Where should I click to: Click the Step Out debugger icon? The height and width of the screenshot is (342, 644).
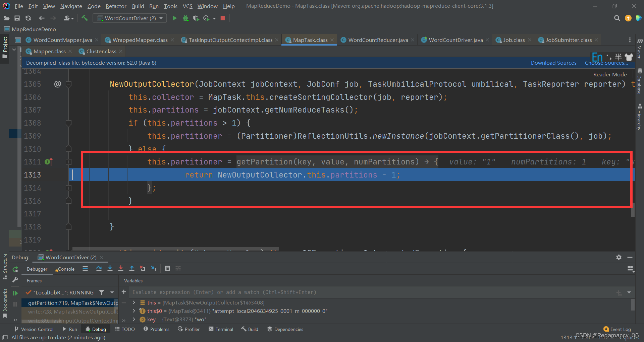coord(132,268)
